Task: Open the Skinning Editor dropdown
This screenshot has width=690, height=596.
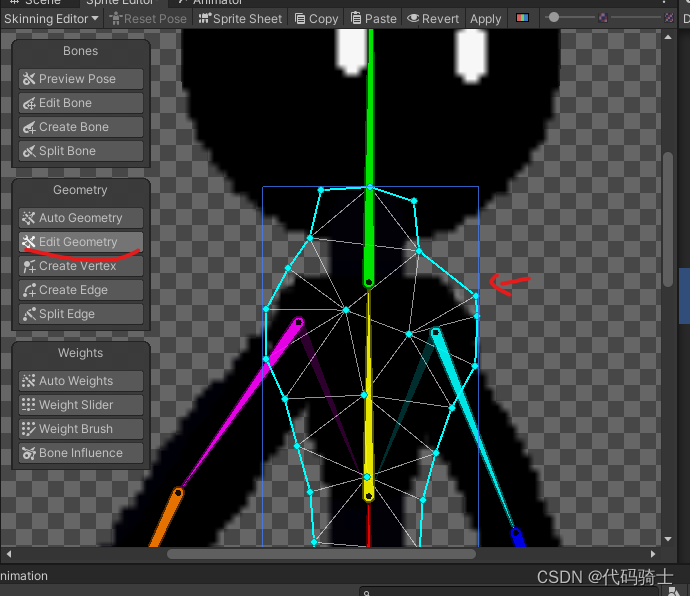Action: [51, 19]
